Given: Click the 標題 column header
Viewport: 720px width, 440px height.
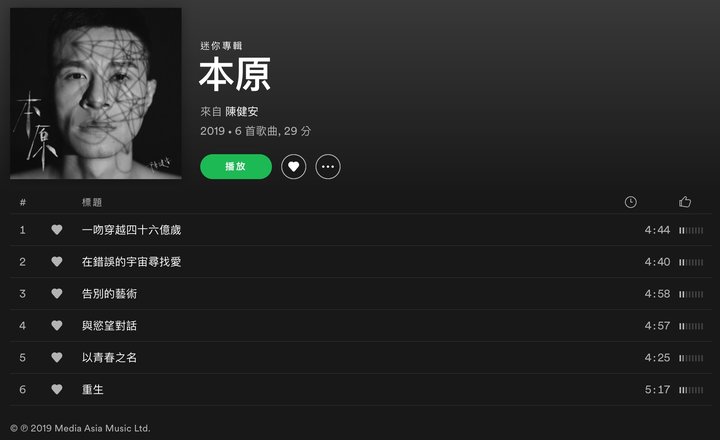Looking at the screenshot, I should point(92,202).
